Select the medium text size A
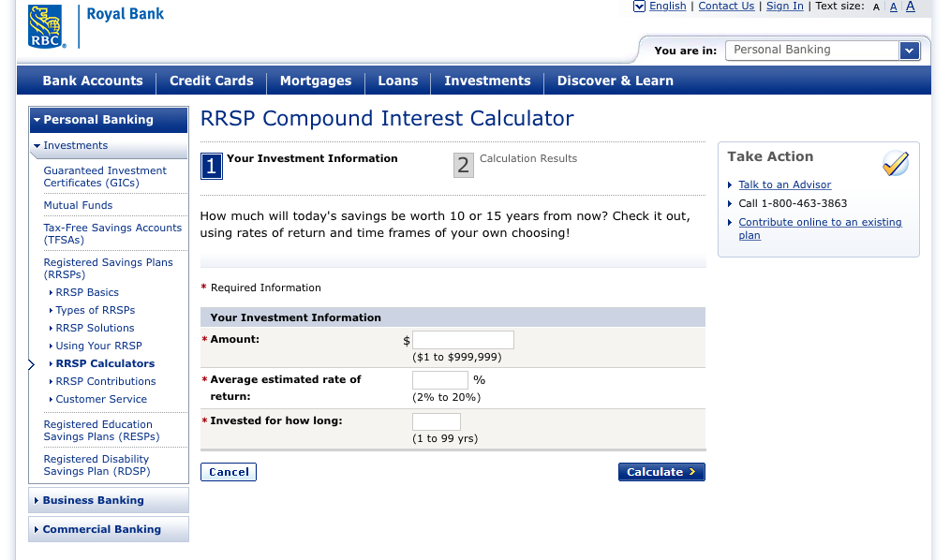The image size is (950, 560). click(893, 7)
